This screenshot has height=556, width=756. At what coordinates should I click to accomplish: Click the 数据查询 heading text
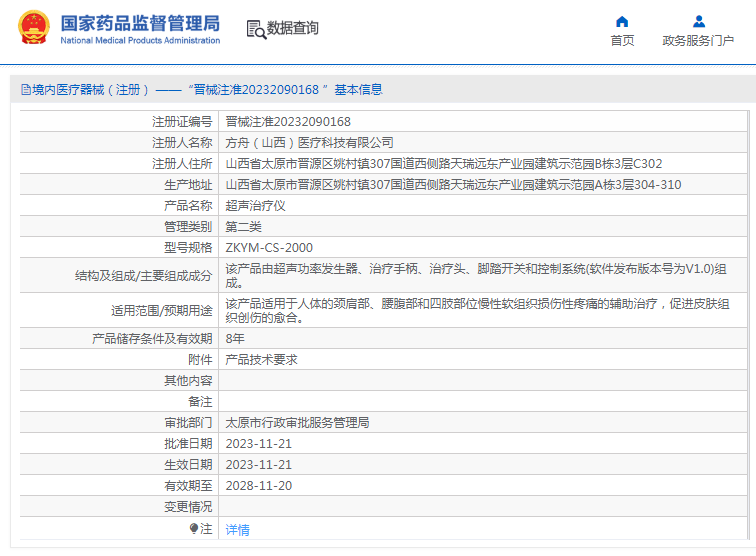[x=293, y=29]
